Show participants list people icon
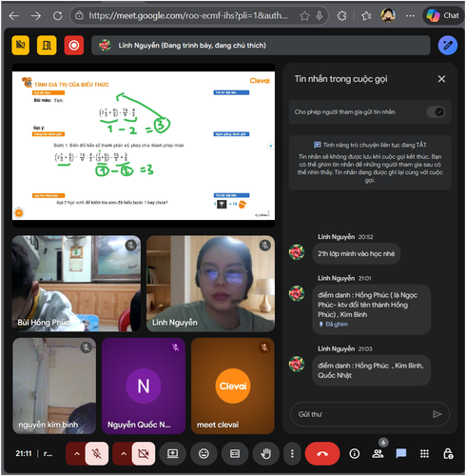 coord(378,454)
